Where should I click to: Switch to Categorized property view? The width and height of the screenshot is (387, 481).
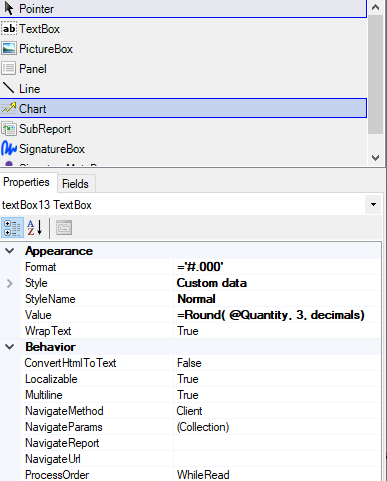pos(12,228)
